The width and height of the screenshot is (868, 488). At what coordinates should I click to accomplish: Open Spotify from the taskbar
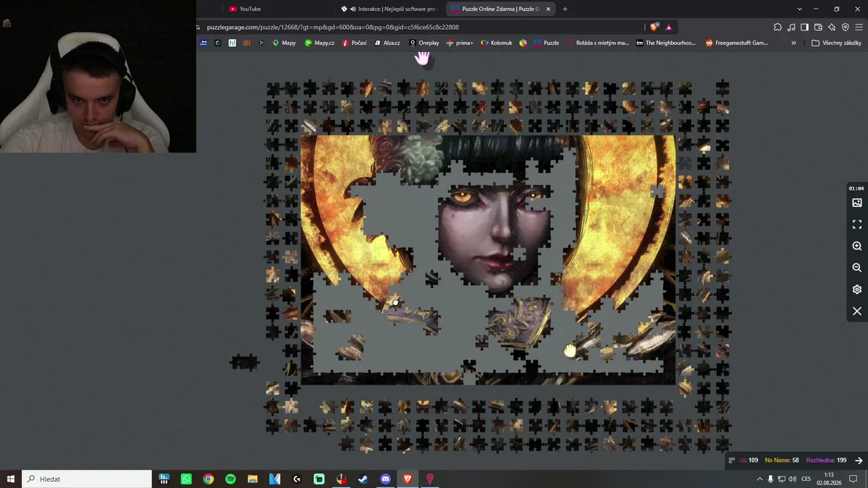tap(231, 479)
